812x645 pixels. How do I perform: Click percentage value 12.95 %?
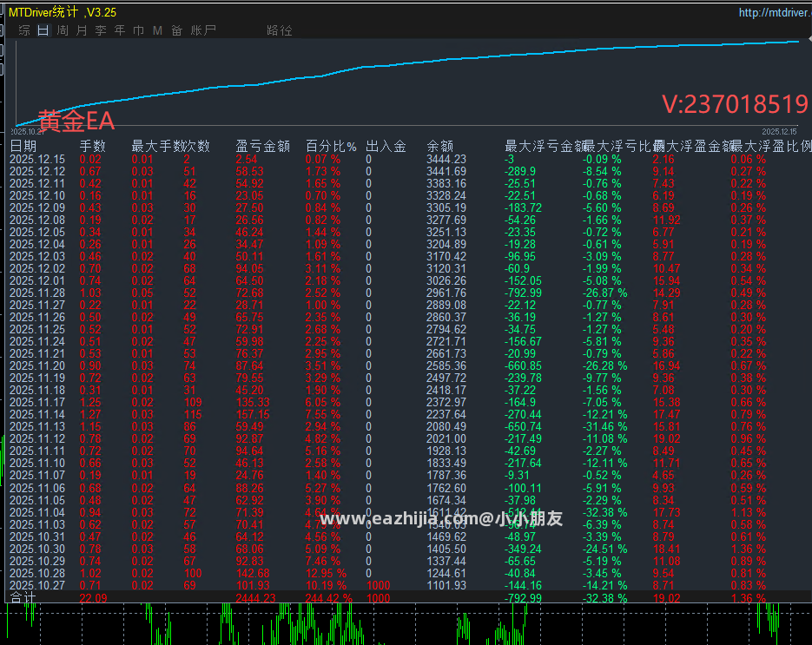pyautogui.click(x=326, y=574)
